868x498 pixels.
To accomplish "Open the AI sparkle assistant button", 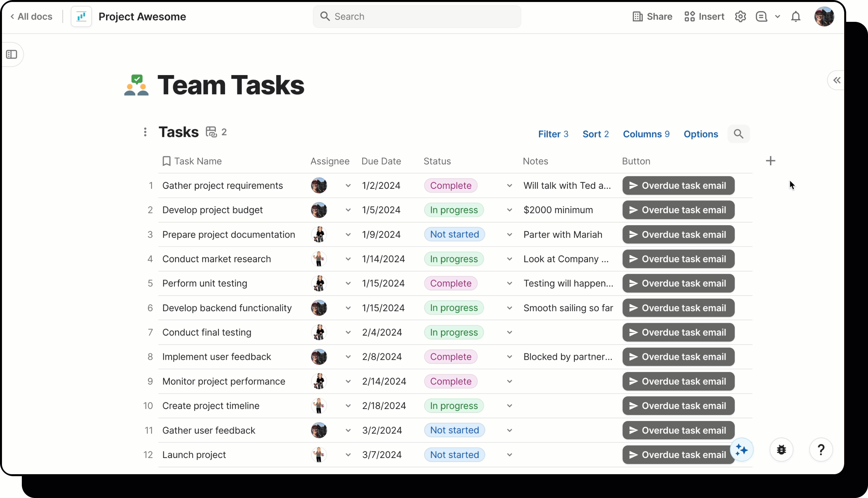I will tap(741, 450).
